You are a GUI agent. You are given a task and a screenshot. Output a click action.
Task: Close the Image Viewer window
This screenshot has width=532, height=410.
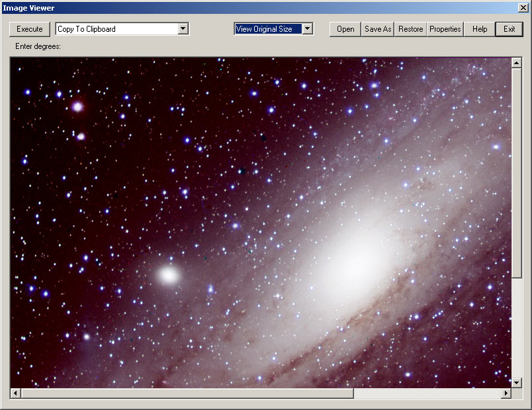tap(522, 8)
